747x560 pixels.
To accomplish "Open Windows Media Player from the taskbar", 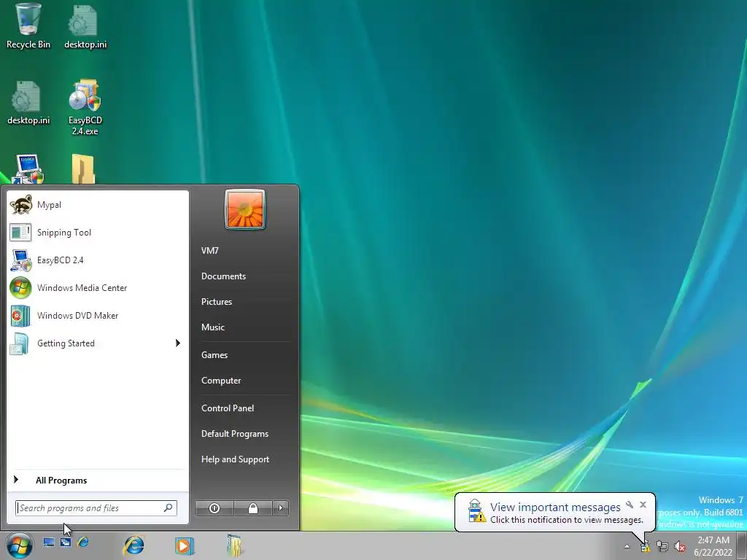I will 184,545.
